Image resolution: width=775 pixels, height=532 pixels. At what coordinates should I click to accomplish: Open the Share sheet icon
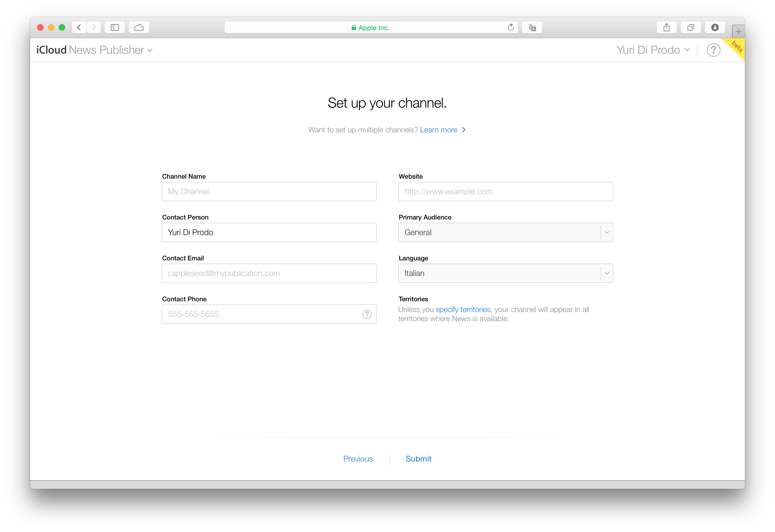[666, 27]
